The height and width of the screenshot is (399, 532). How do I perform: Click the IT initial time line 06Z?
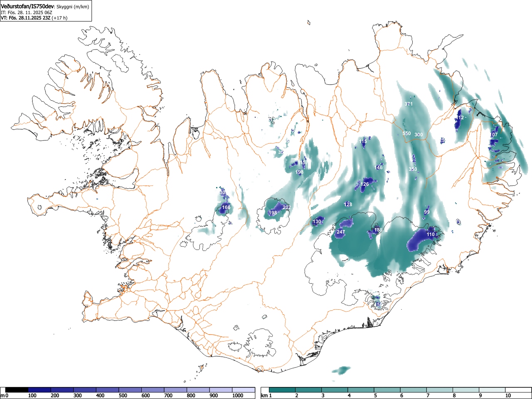[x=26, y=12]
